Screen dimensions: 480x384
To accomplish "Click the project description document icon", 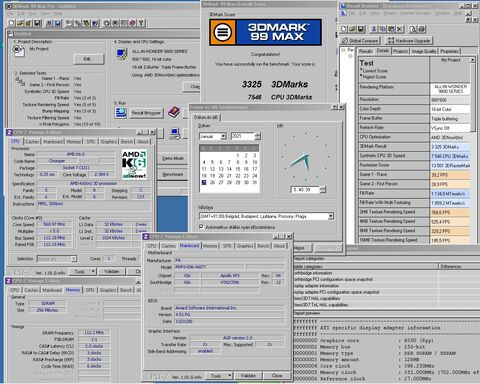I will (19, 51).
